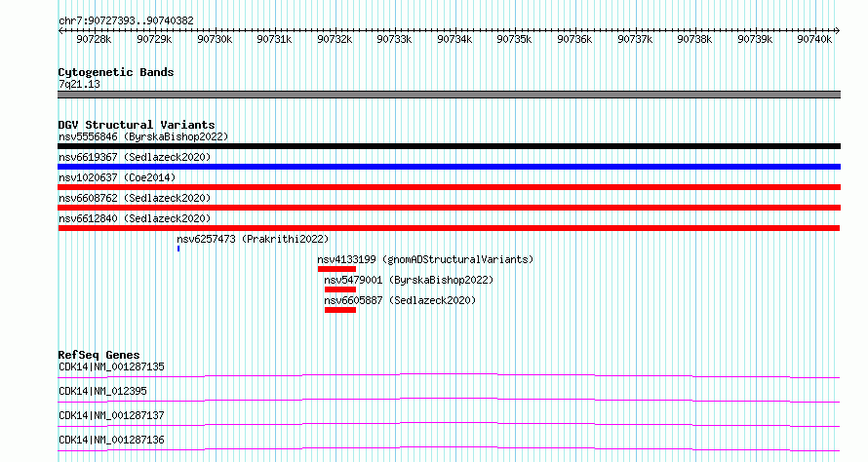
Task: Open variant nsv4133199 (gnomADStructuralVariants) label
Action: coord(425,259)
